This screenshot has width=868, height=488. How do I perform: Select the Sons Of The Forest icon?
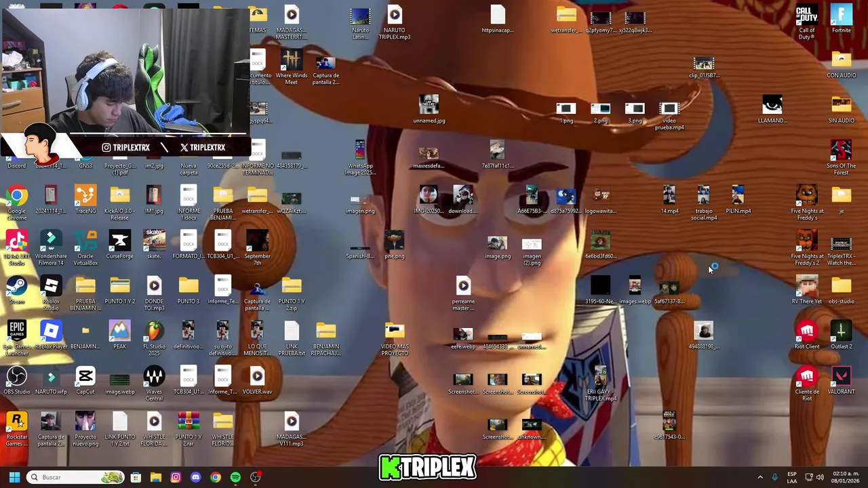(841, 157)
